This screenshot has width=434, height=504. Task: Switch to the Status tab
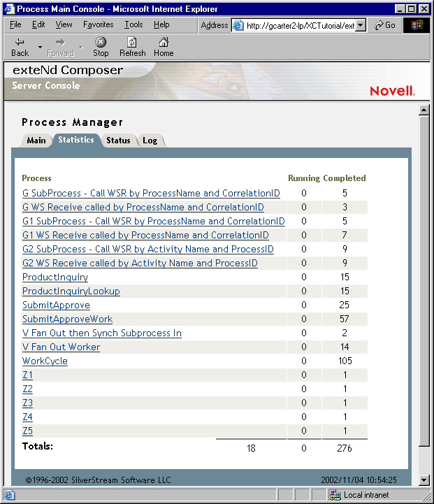[118, 141]
